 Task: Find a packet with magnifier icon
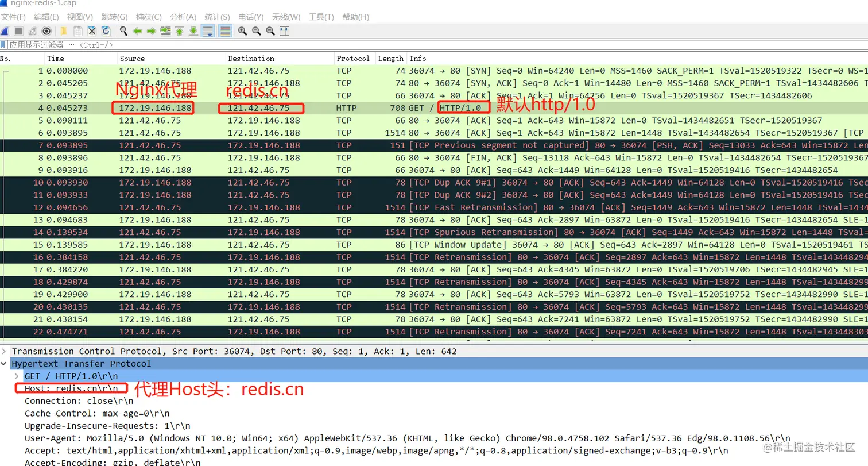point(123,31)
